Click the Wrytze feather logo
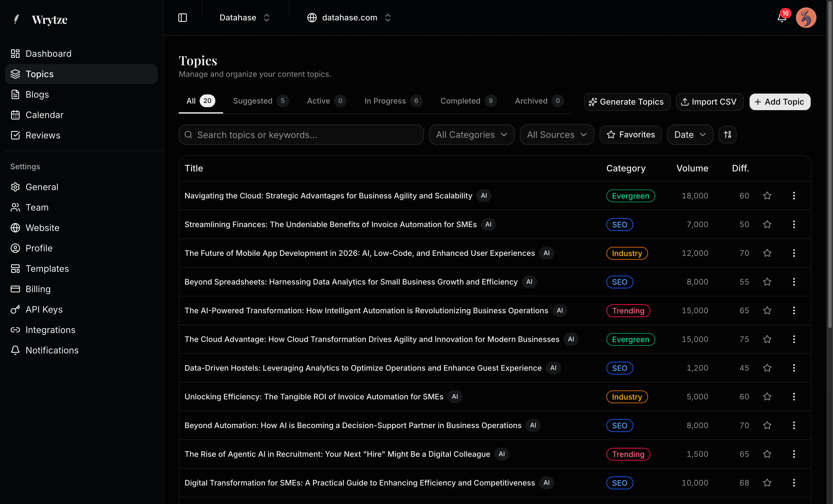The image size is (833, 504). click(16, 19)
